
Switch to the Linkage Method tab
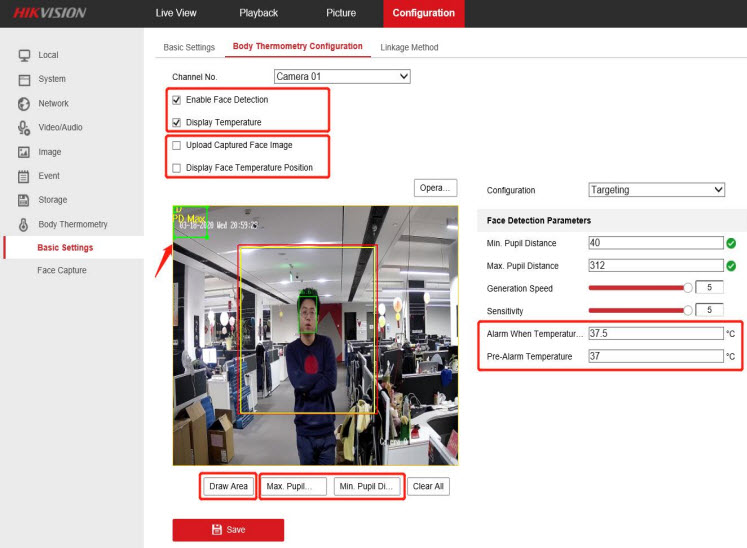coord(409,47)
